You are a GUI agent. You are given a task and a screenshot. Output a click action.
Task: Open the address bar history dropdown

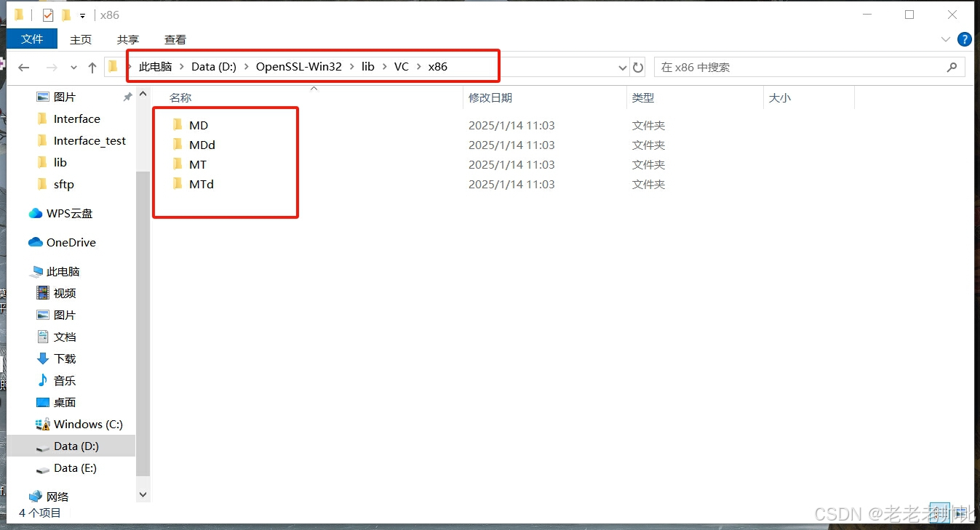tap(622, 67)
